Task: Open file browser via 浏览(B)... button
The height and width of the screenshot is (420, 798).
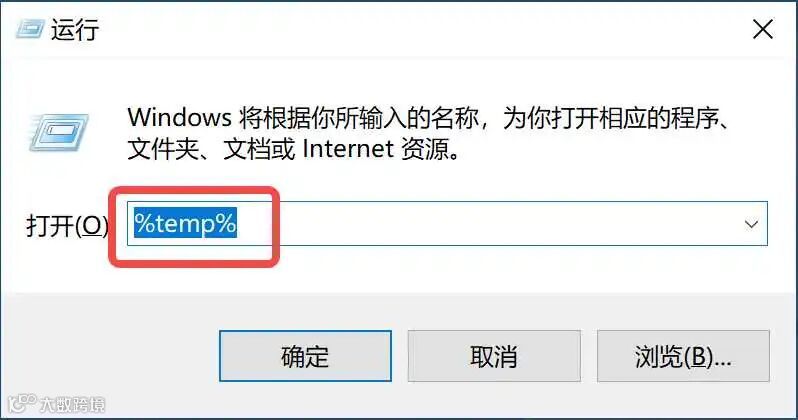Action: [683, 356]
